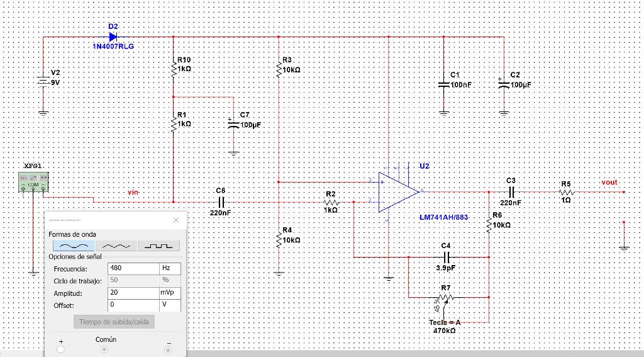Image resolution: width=644 pixels, height=357 pixels.
Task: Select the R7 470kΩ potentiometer
Action: (x=446, y=297)
